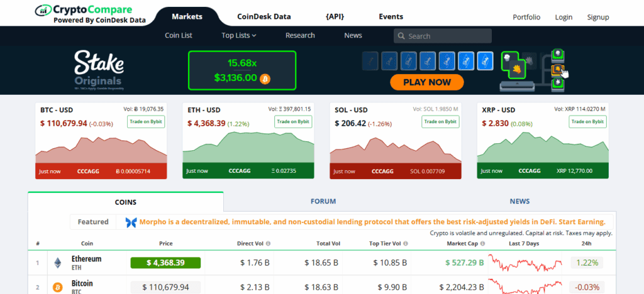
Task: Click the Bitcoin coin icon in row 2
Action: [58, 288]
